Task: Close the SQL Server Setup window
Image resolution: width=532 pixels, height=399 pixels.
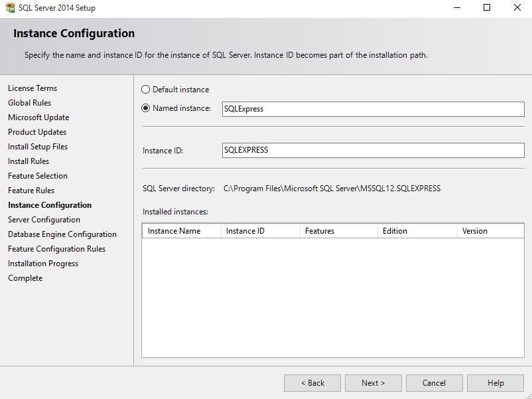Action: 517,7
